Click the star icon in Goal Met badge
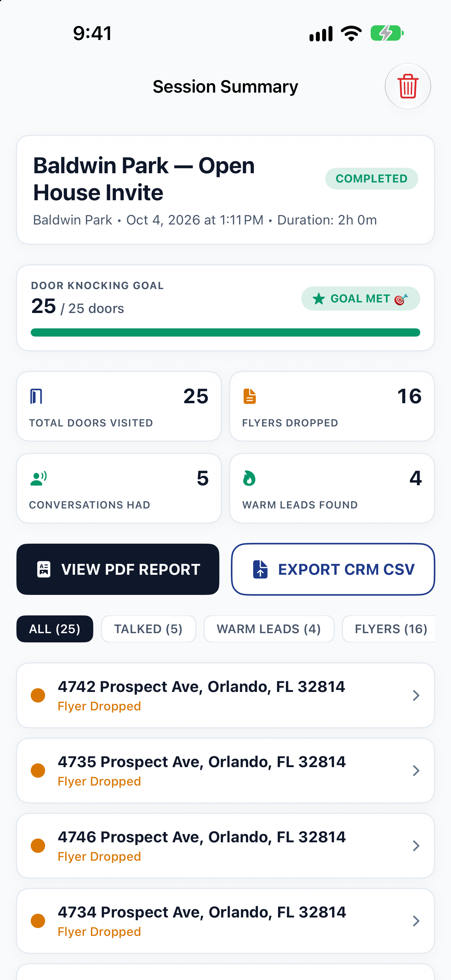 [319, 299]
